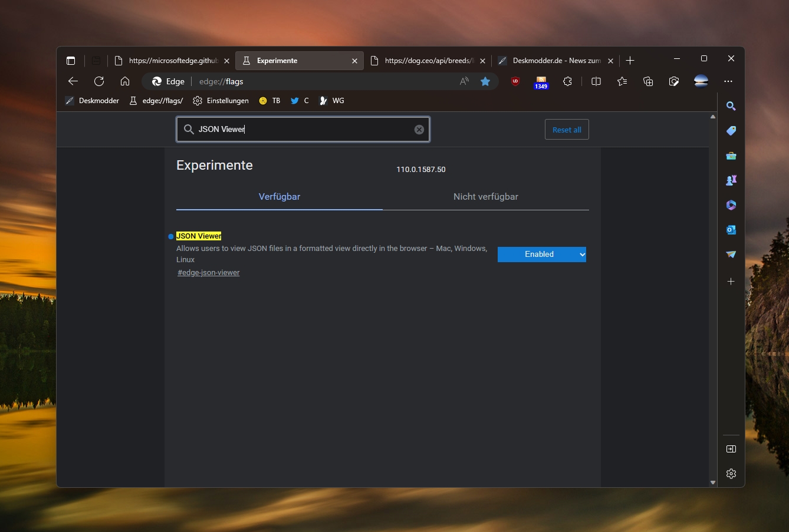Click the refresh page icon
The height and width of the screenshot is (532, 789).
(x=99, y=81)
